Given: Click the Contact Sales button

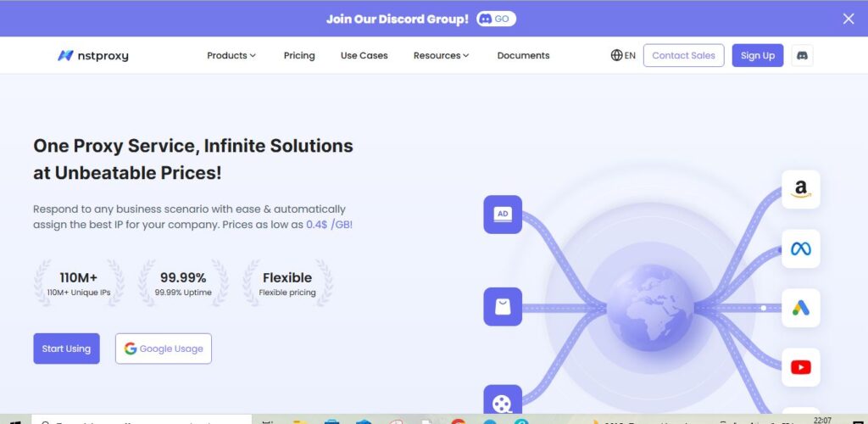Looking at the screenshot, I should tap(683, 56).
